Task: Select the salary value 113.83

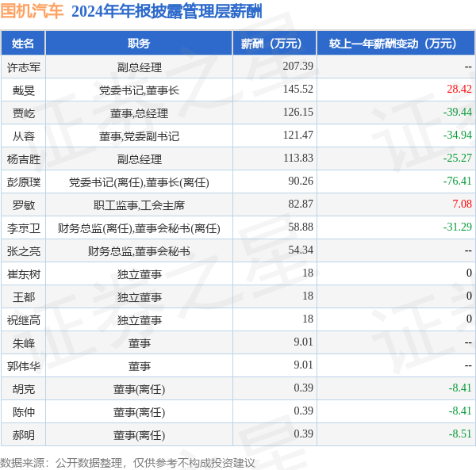Action: (x=297, y=158)
